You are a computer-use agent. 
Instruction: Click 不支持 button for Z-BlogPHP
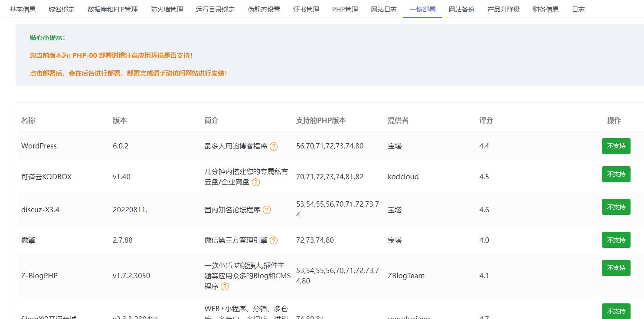[616, 268]
